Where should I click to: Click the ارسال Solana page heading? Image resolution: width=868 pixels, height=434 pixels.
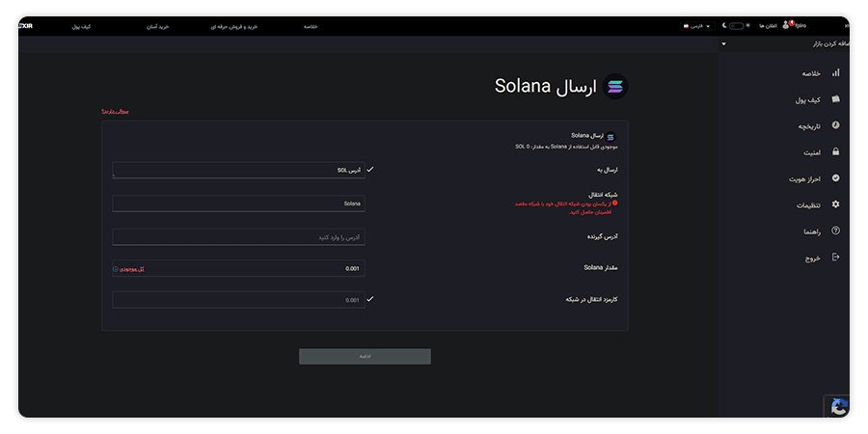pyautogui.click(x=546, y=87)
